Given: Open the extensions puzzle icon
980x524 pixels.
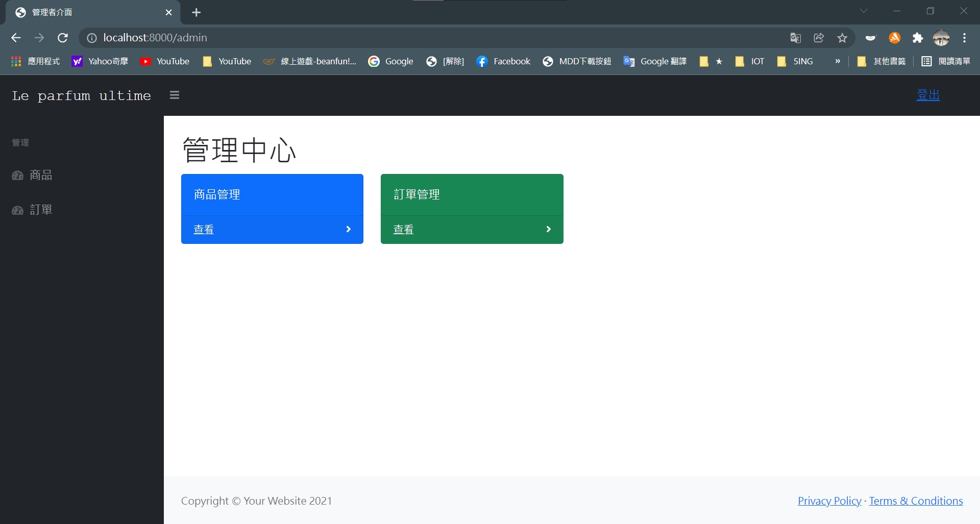Looking at the screenshot, I should (x=918, y=38).
